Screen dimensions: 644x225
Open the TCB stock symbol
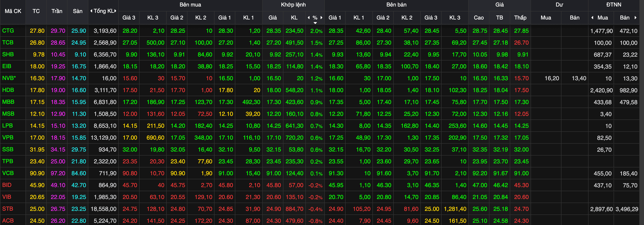(8, 42)
